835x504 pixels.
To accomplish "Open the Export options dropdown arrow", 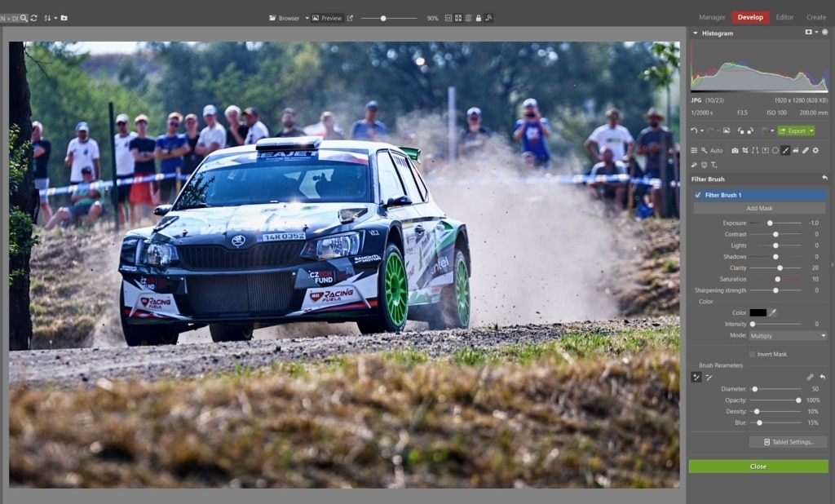I will (x=811, y=130).
